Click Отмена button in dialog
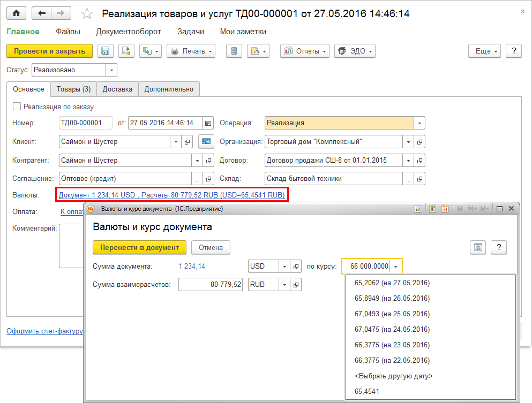 tap(211, 247)
